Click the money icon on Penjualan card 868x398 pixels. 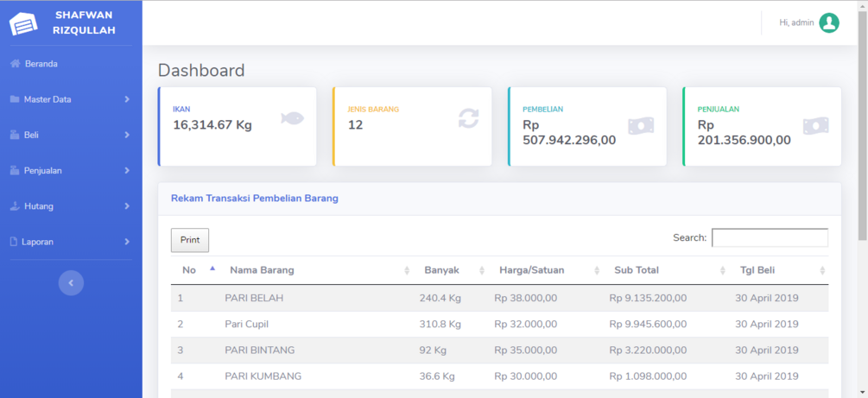tap(815, 126)
